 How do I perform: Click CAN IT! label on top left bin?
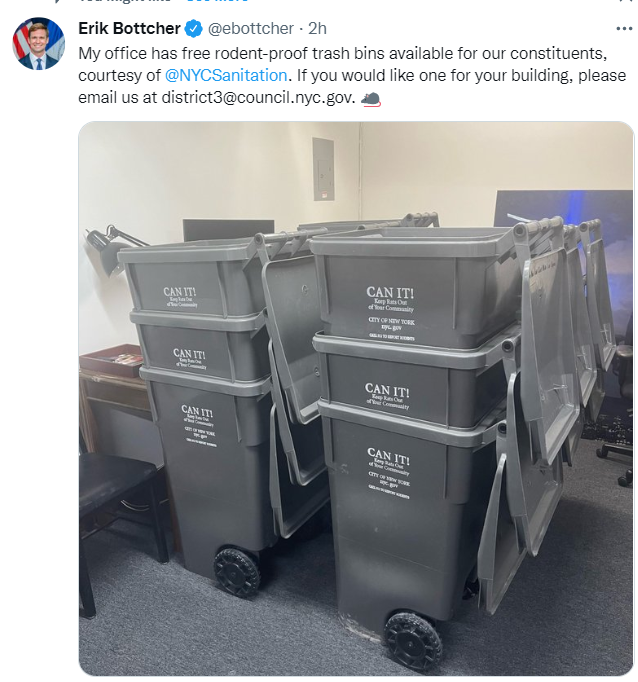(x=179, y=291)
